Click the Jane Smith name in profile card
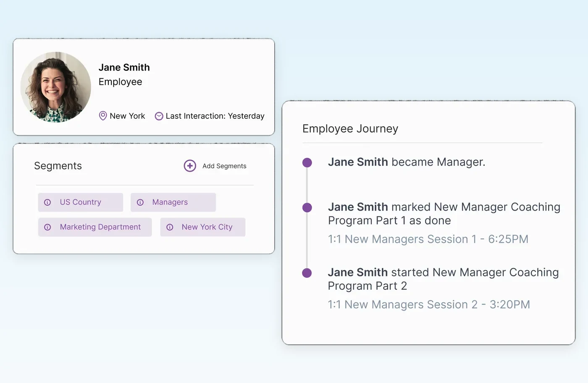The image size is (588, 383). 124,68
